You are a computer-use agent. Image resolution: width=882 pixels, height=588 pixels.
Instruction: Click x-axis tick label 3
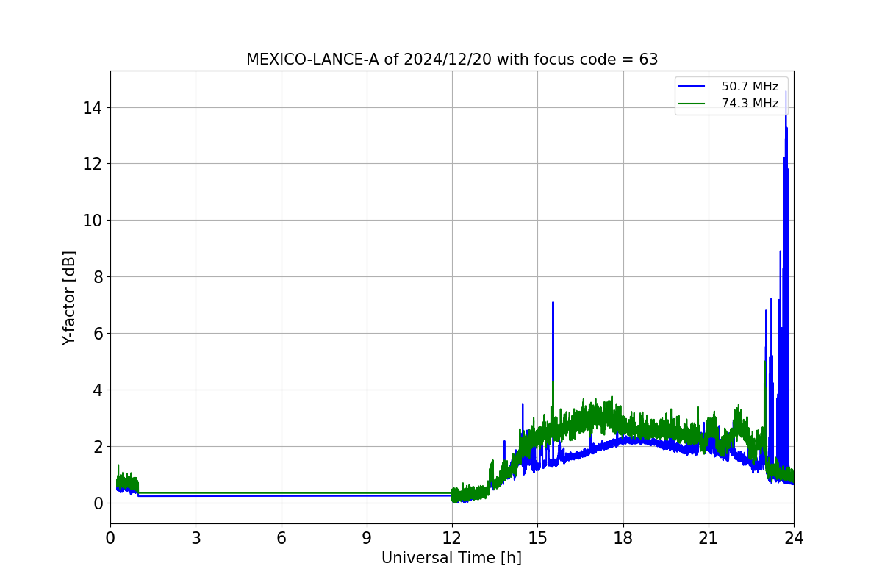[x=196, y=538]
